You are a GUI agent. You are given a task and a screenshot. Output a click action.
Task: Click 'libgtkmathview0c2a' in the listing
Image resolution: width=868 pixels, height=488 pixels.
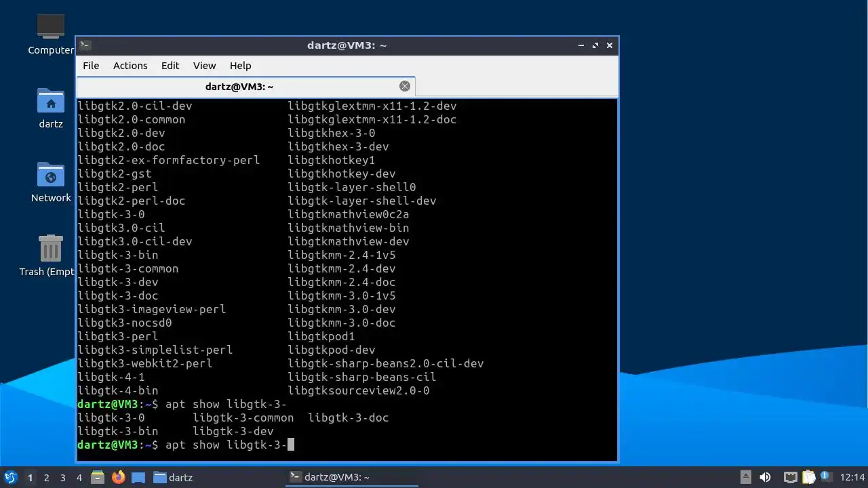coord(349,214)
